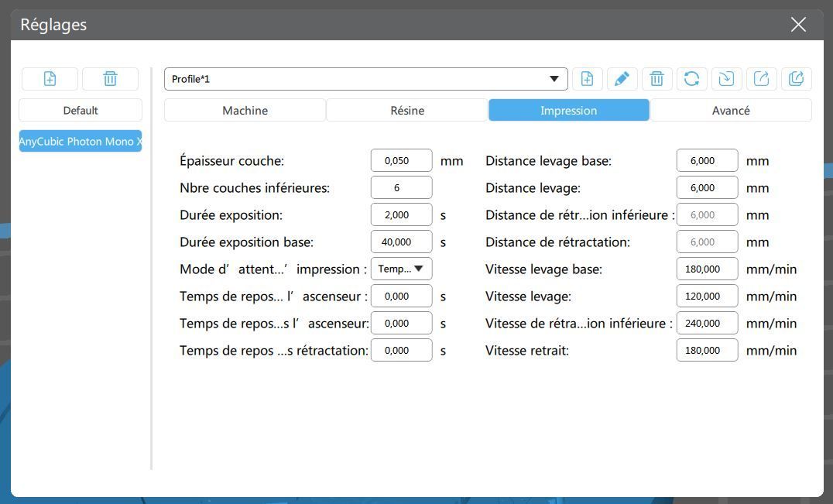Click the Distance levage base field
The image size is (833, 504).
707,160
